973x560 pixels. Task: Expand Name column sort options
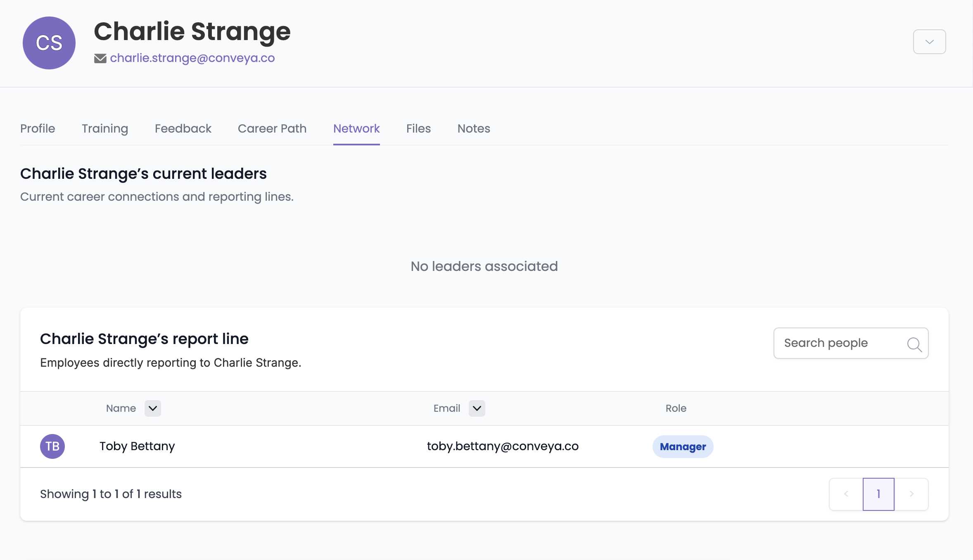coord(153,408)
